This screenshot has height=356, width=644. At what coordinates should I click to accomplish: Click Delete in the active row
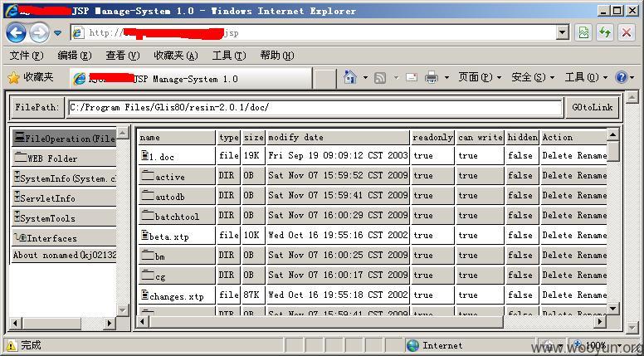click(x=558, y=175)
